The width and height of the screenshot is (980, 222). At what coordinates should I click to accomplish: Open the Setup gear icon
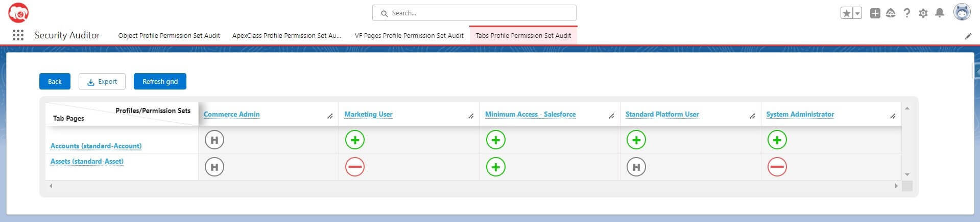923,13
